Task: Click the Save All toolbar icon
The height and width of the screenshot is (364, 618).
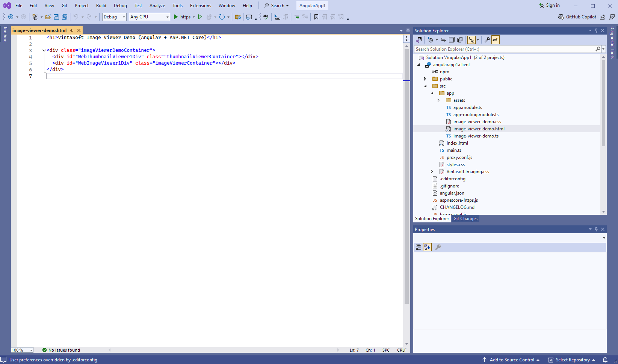Action: (x=65, y=17)
